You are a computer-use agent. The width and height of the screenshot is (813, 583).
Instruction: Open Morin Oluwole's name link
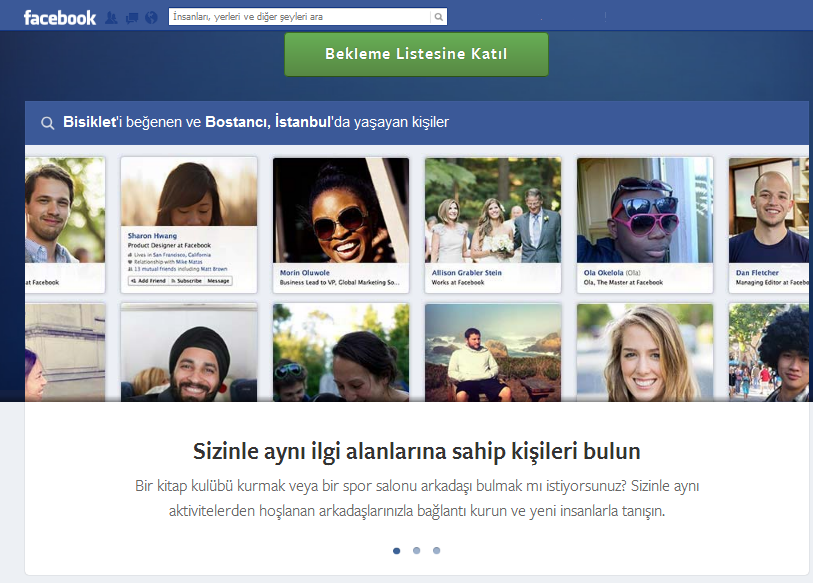coord(304,272)
